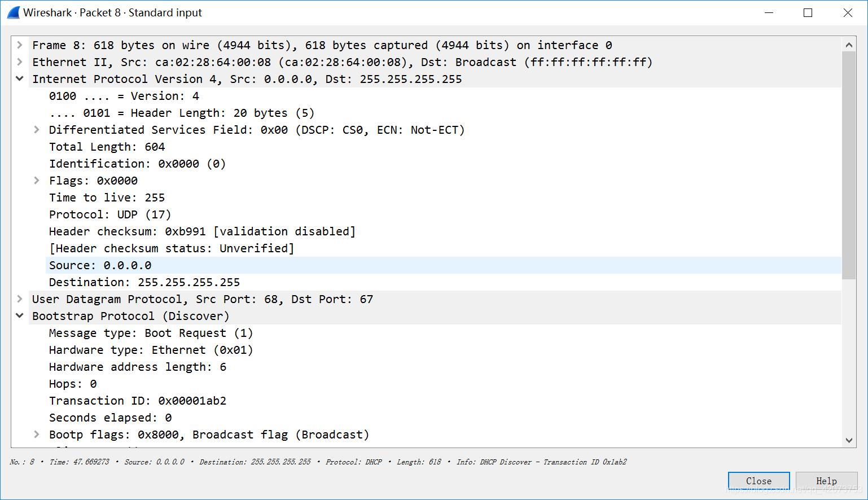The width and height of the screenshot is (868, 500).
Task: Click the 'Time: 47.669273' status text
Action: click(79, 462)
